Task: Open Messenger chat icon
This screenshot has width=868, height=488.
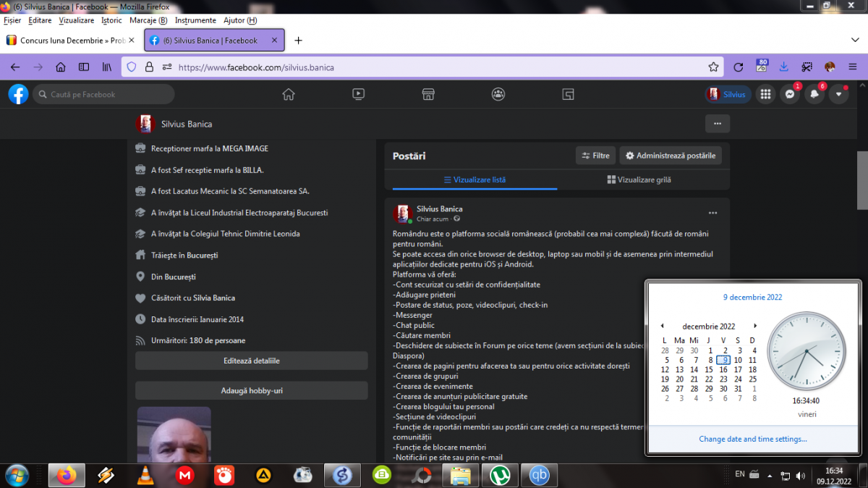Action: (x=790, y=94)
